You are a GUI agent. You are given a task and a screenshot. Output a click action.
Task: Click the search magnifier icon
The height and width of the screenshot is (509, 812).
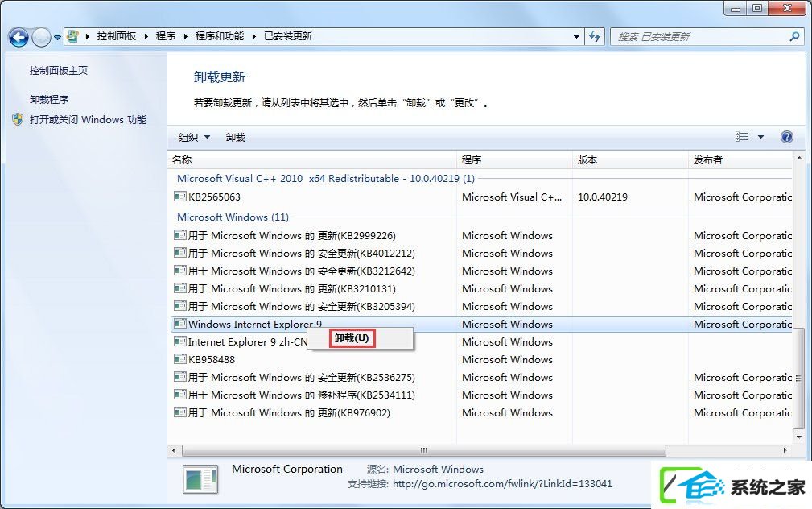[794, 36]
